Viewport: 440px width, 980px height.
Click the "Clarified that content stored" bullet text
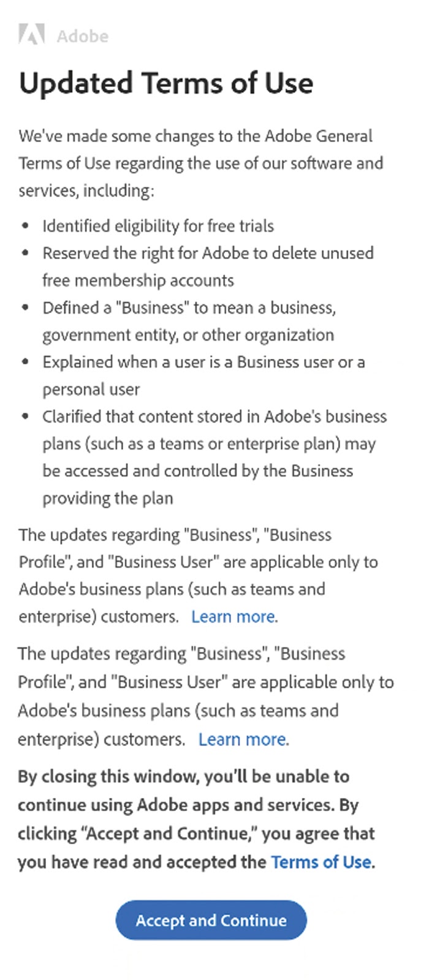coord(214,417)
